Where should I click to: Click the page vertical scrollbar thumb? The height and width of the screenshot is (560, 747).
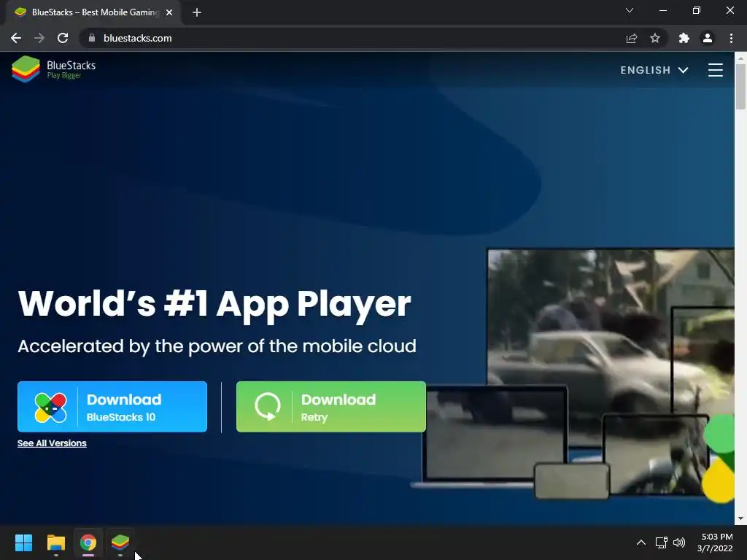(x=740, y=87)
